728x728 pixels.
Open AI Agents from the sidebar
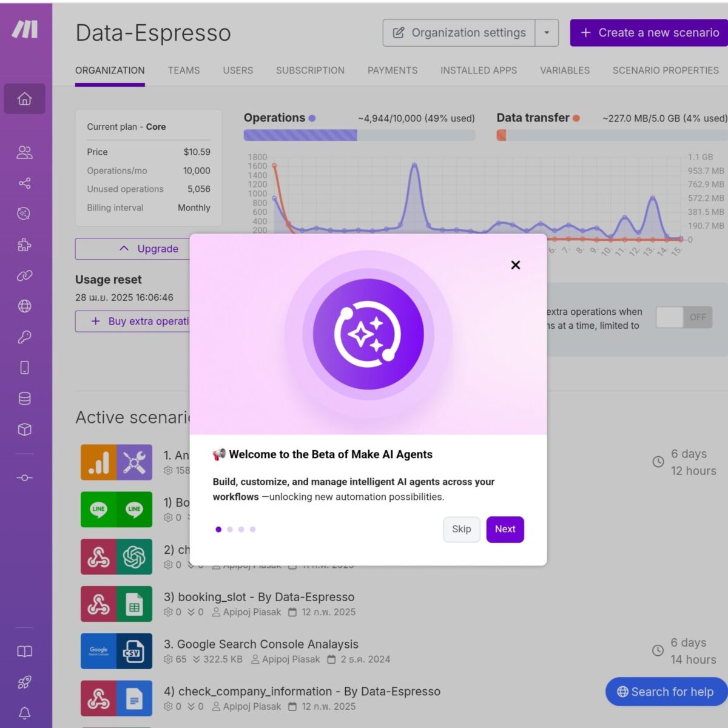[x=24, y=214]
